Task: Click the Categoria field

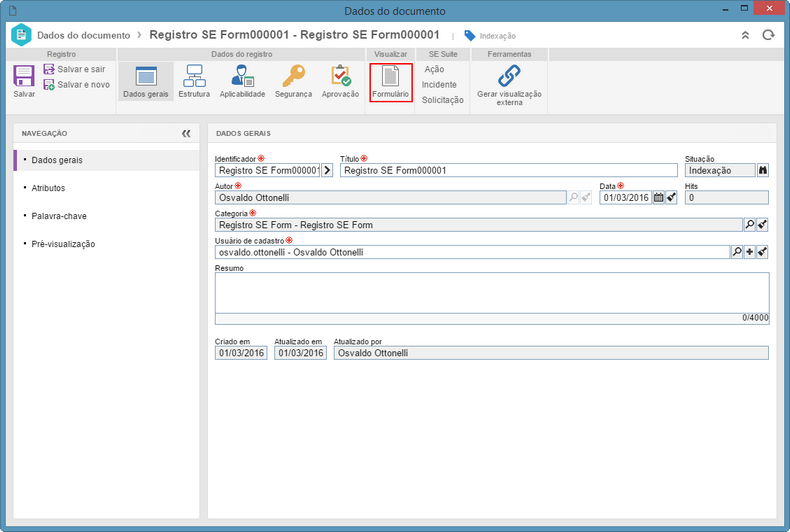Action: pos(479,225)
